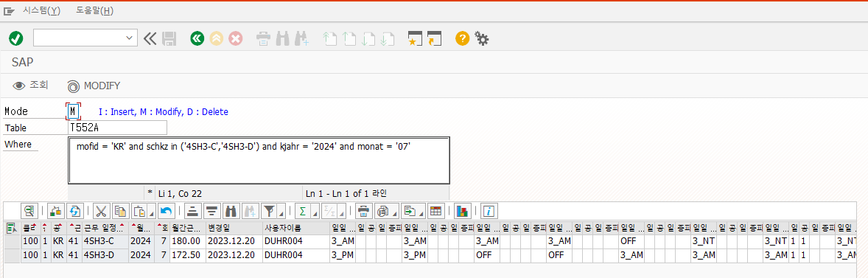Select the row of schedule 4SH3-C
The image size is (868, 278).
13,241
